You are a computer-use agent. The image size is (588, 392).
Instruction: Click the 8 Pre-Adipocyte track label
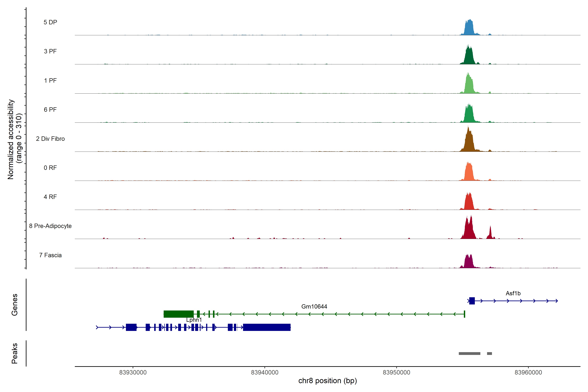click(50, 226)
